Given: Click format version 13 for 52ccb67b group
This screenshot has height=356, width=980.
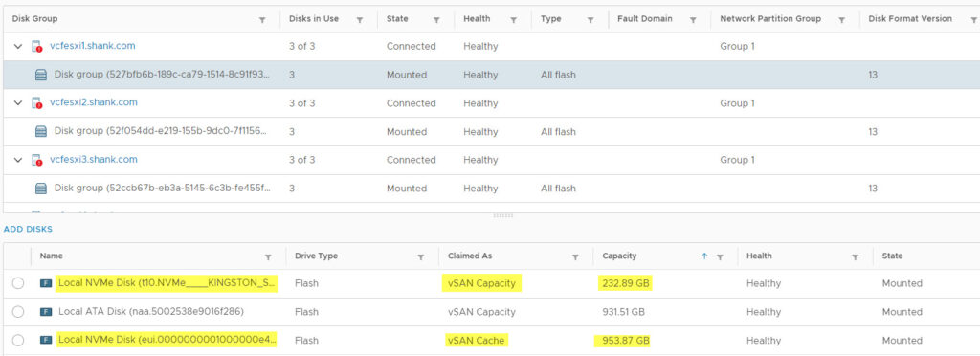Looking at the screenshot, I should click(873, 189).
